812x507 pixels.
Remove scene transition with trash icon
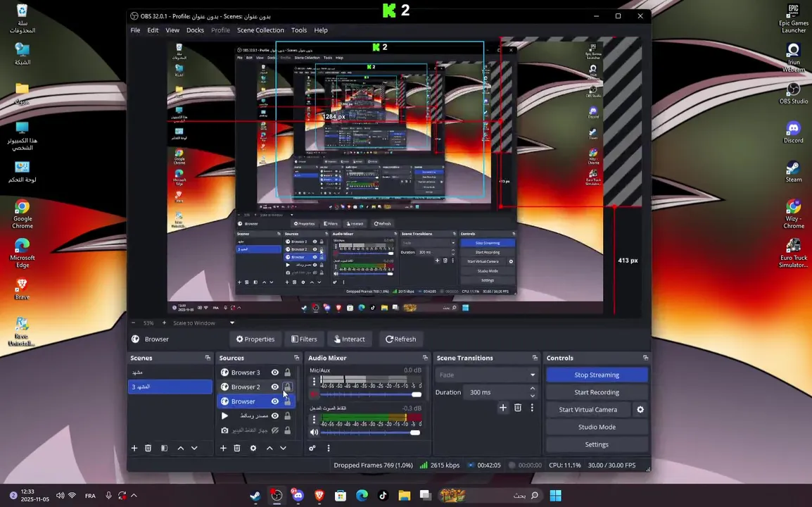coord(518,408)
